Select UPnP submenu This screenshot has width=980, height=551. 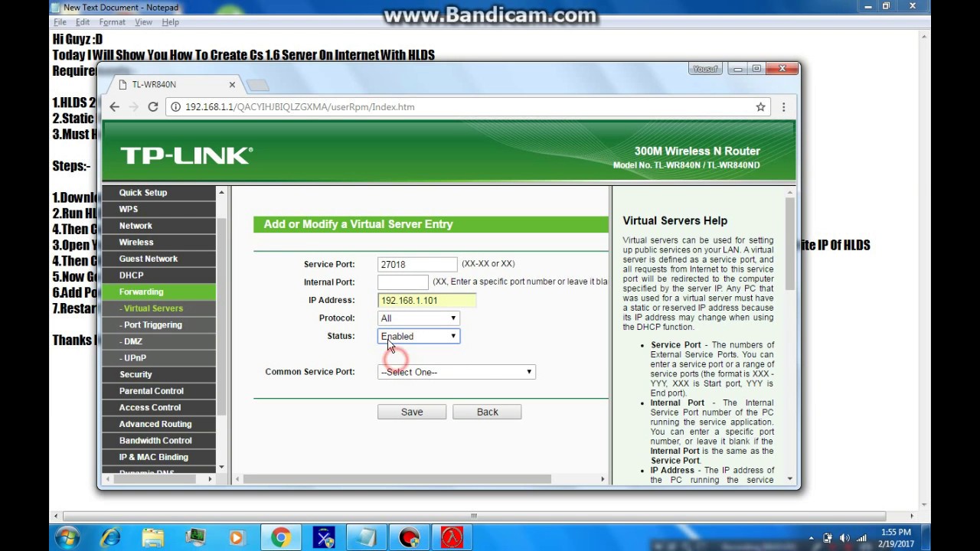pyautogui.click(x=159, y=358)
